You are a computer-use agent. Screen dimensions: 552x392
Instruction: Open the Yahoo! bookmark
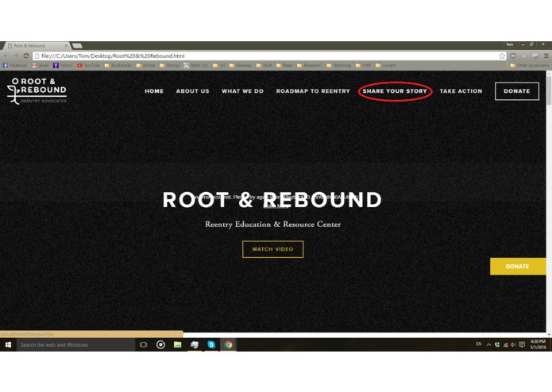[63, 65]
